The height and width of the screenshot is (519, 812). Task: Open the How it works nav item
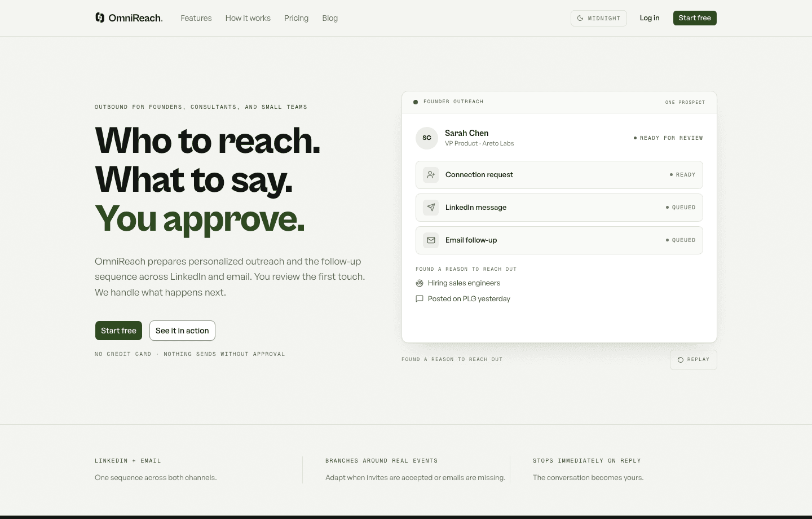click(x=248, y=18)
